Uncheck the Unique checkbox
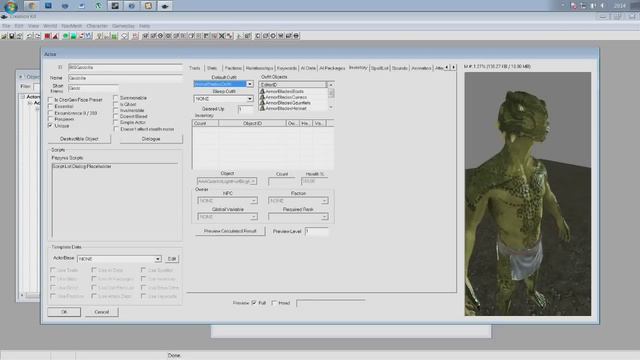Screen dimensions: 640x360 point(51,126)
